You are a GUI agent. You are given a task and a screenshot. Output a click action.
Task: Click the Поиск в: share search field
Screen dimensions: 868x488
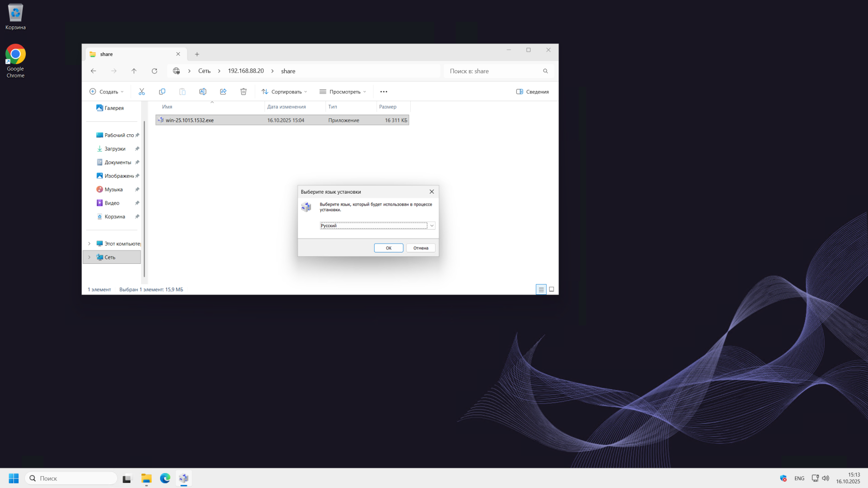[493, 71]
